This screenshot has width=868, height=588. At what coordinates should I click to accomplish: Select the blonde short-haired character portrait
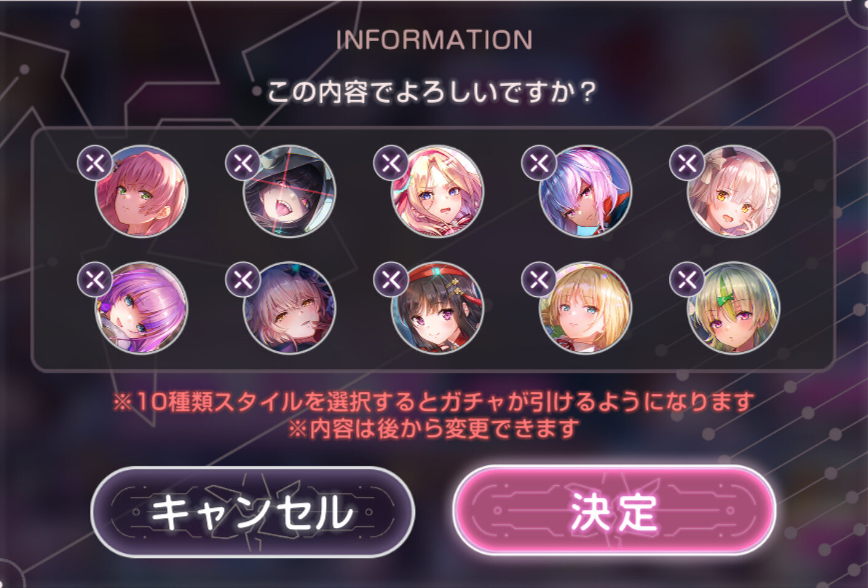coord(585,308)
